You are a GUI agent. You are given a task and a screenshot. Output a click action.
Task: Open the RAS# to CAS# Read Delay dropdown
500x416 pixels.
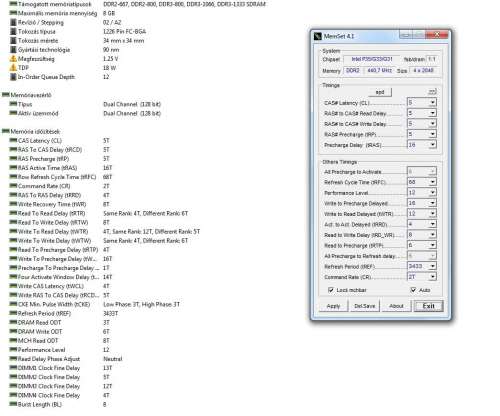[432, 113]
